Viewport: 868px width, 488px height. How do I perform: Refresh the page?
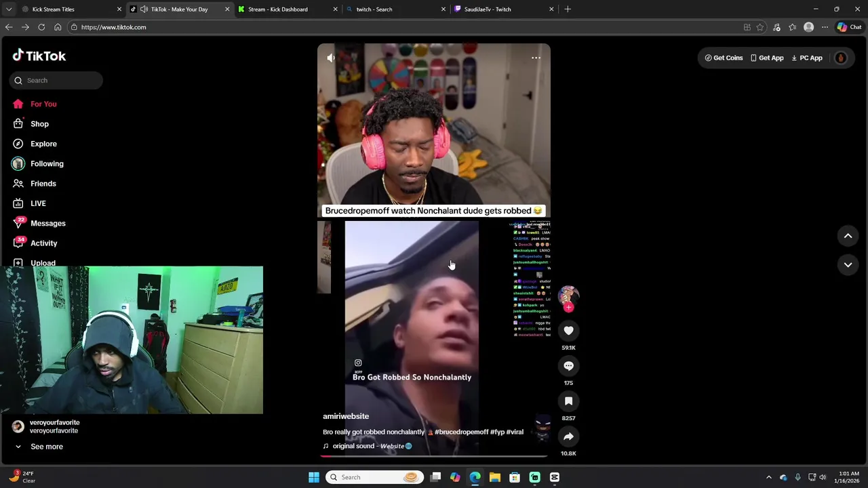(x=41, y=27)
